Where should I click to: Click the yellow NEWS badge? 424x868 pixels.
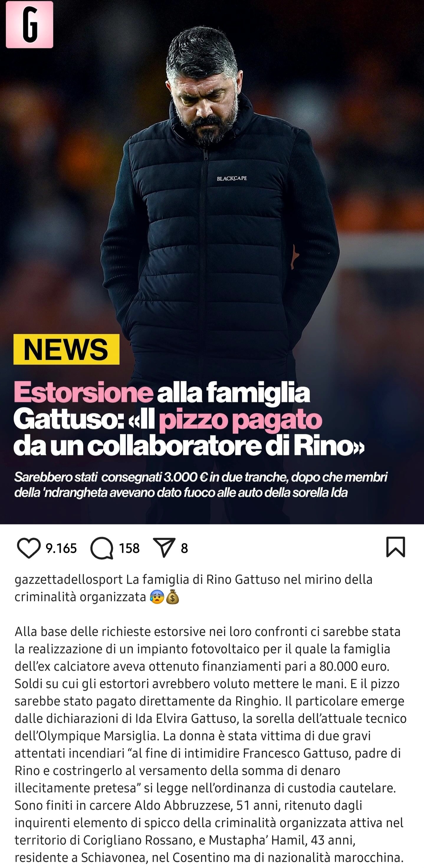(x=66, y=349)
